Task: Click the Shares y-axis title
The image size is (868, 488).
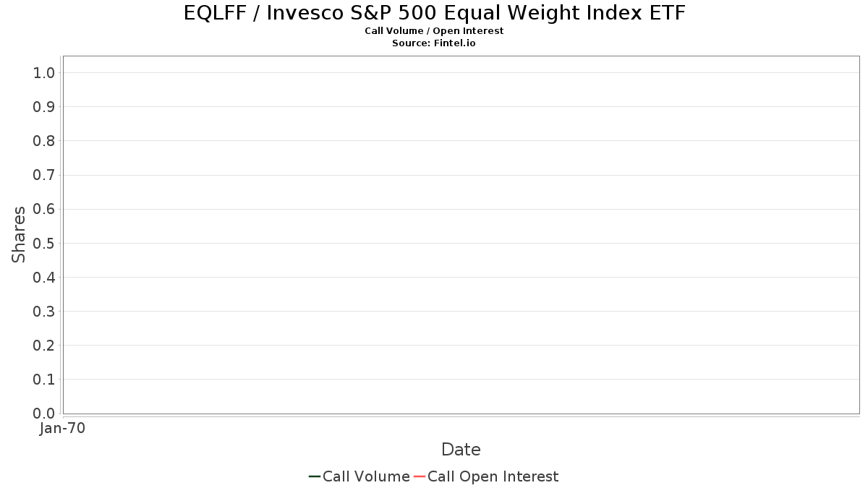Action: pyautogui.click(x=19, y=234)
